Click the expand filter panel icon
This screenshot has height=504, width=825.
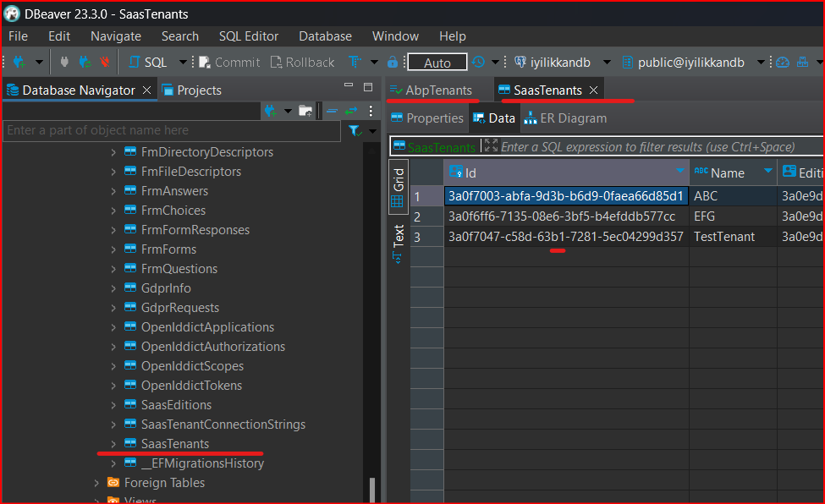[x=491, y=146]
